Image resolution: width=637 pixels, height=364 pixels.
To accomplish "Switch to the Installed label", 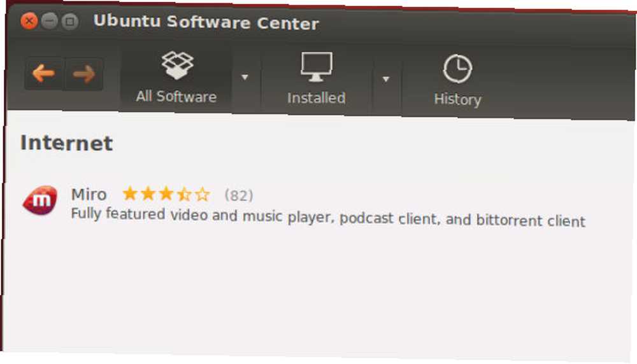I will coord(317,98).
